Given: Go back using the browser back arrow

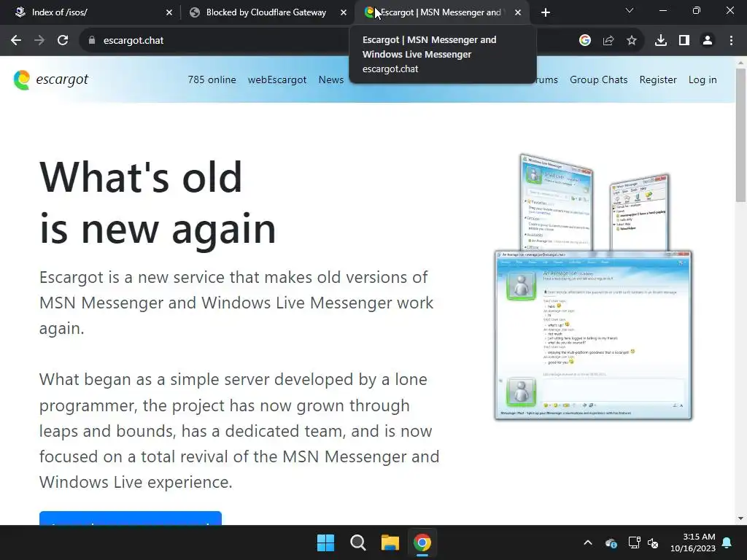Looking at the screenshot, I should pyautogui.click(x=16, y=41).
